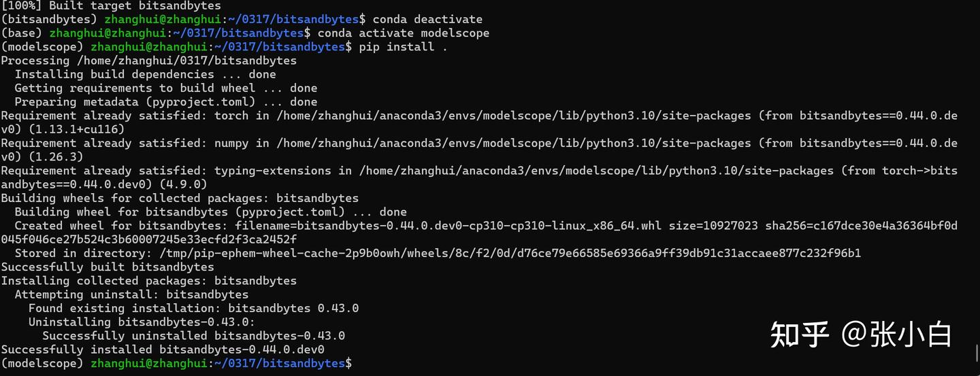Click 'Building wheels for collected packages' line
The image size is (980, 376).
[x=180, y=198]
